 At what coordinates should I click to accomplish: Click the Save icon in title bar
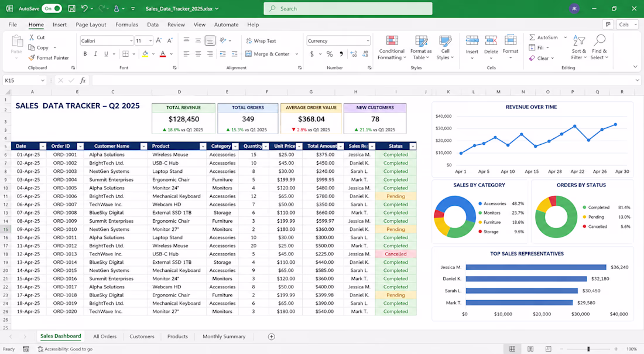(71, 8)
